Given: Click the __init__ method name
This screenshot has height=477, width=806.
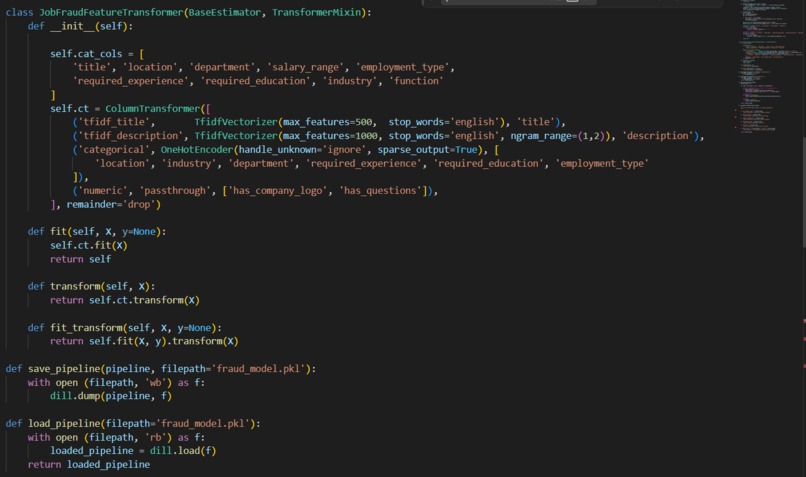Looking at the screenshot, I should tap(72, 26).
